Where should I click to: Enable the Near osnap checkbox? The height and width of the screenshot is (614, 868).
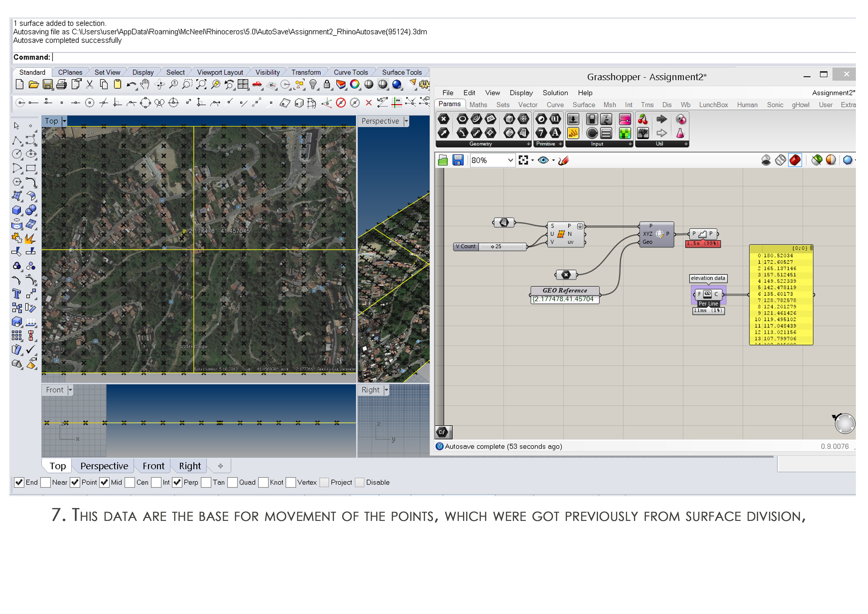(x=46, y=482)
